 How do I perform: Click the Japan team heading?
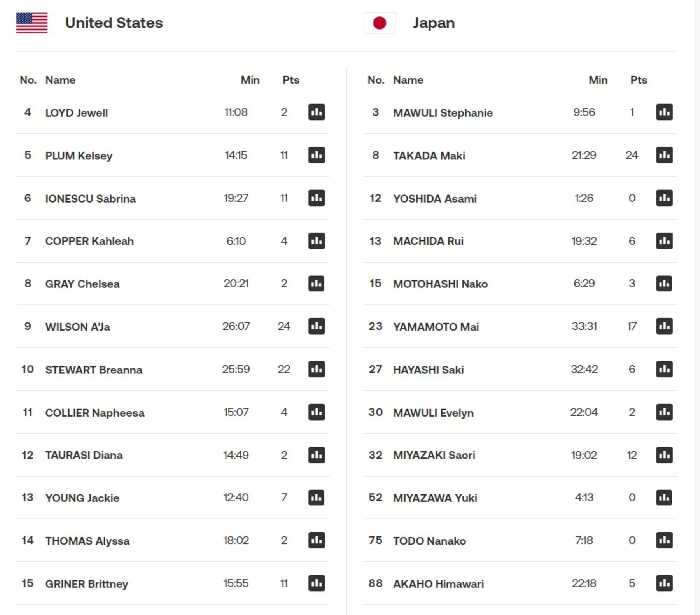click(434, 23)
